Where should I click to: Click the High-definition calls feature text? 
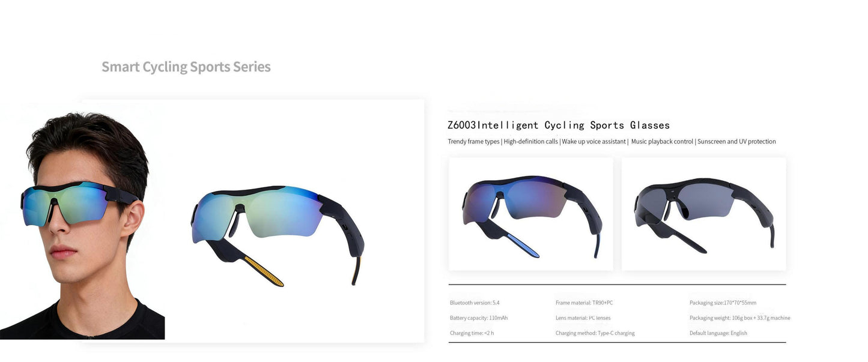pyautogui.click(x=531, y=142)
